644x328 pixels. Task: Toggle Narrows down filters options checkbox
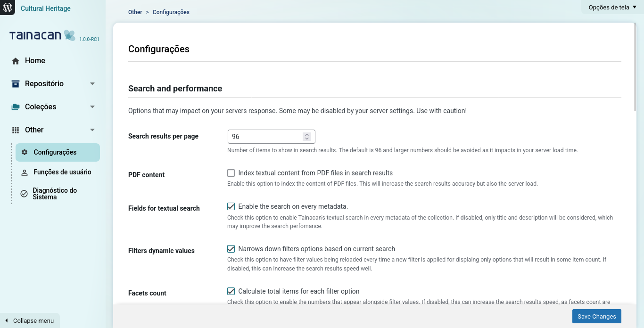tap(231, 249)
